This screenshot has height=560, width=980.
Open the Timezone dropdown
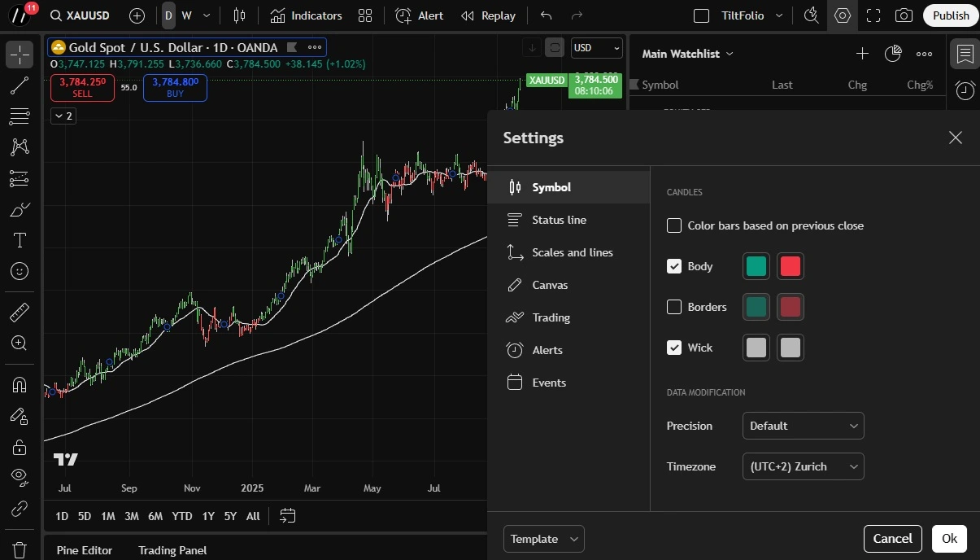click(x=803, y=466)
